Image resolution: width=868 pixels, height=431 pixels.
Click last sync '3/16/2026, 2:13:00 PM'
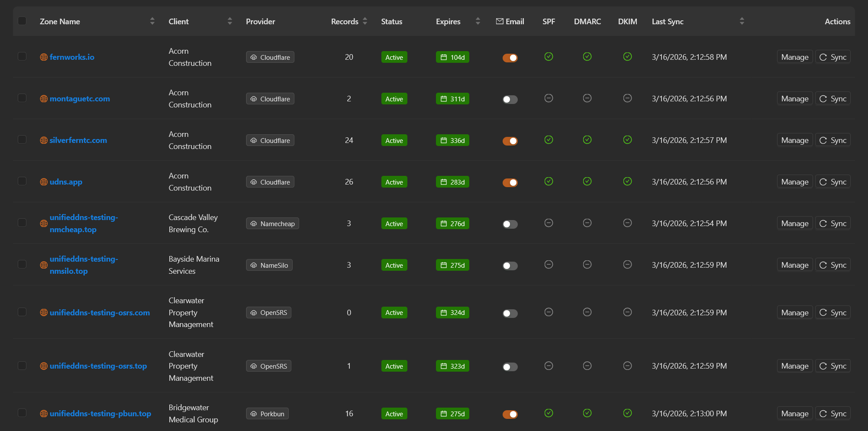coord(689,414)
